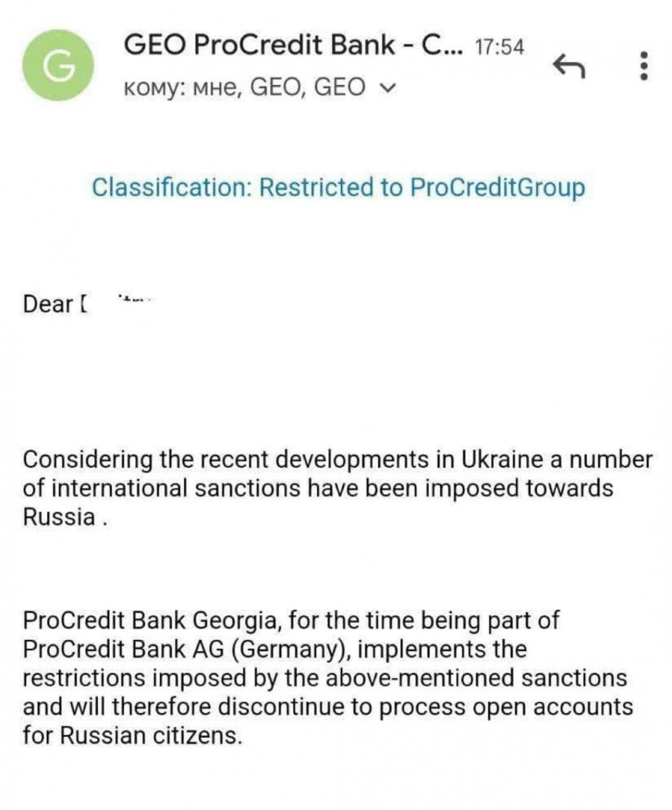
Task: Click the word "Russia" ending first paragraph
Action: [x=59, y=518]
